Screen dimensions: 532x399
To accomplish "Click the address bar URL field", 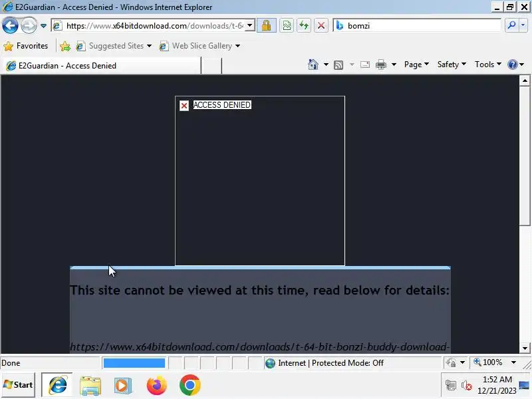I will pos(154,25).
